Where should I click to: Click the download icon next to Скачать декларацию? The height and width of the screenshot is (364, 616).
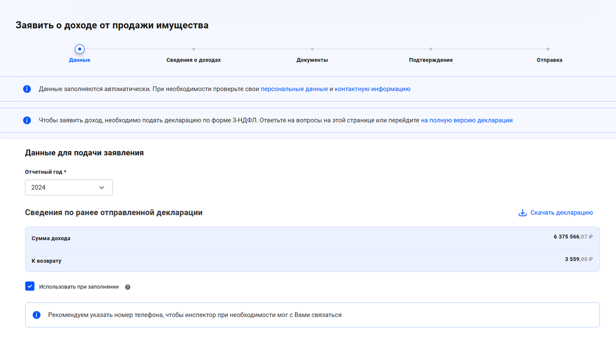[x=522, y=213]
